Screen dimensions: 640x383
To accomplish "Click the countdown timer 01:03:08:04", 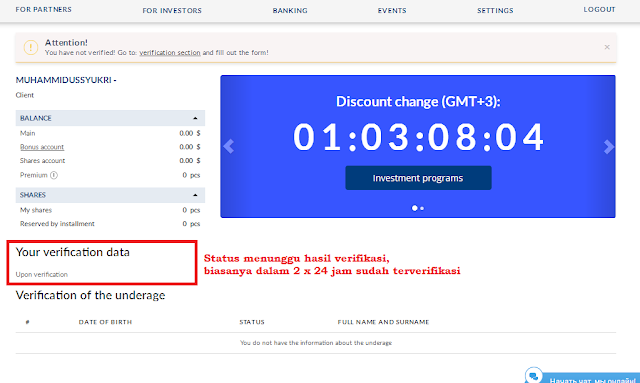I will pos(418,137).
